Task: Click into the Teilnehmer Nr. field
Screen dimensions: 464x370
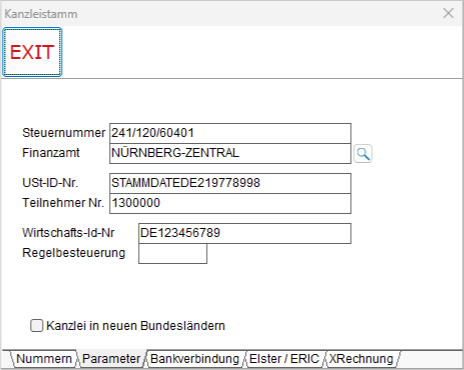Action: tap(230, 203)
